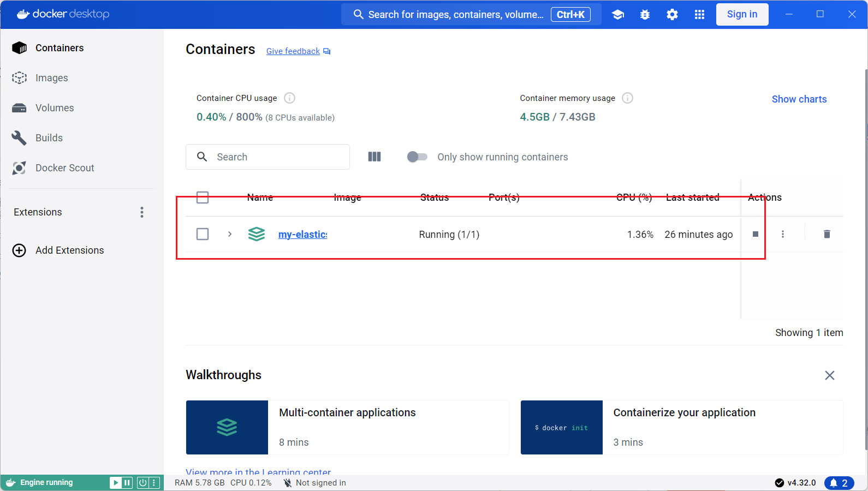Open engine options menu in the status bar
The width and height of the screenshot is (868, 491).
click(154, 483)
